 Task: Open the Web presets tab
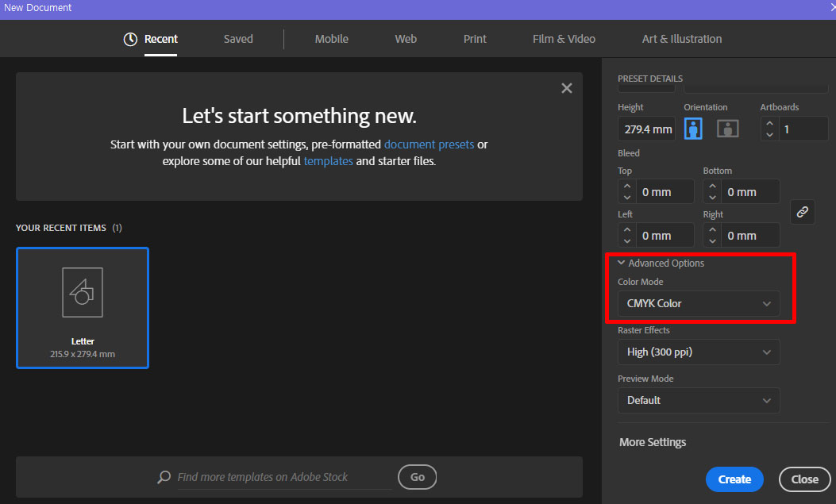point(405,39)
